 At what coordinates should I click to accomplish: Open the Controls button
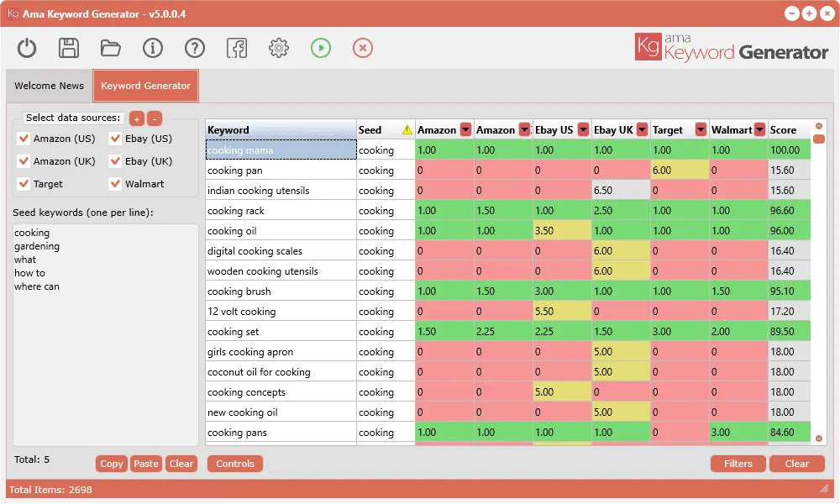coord(235,464)
